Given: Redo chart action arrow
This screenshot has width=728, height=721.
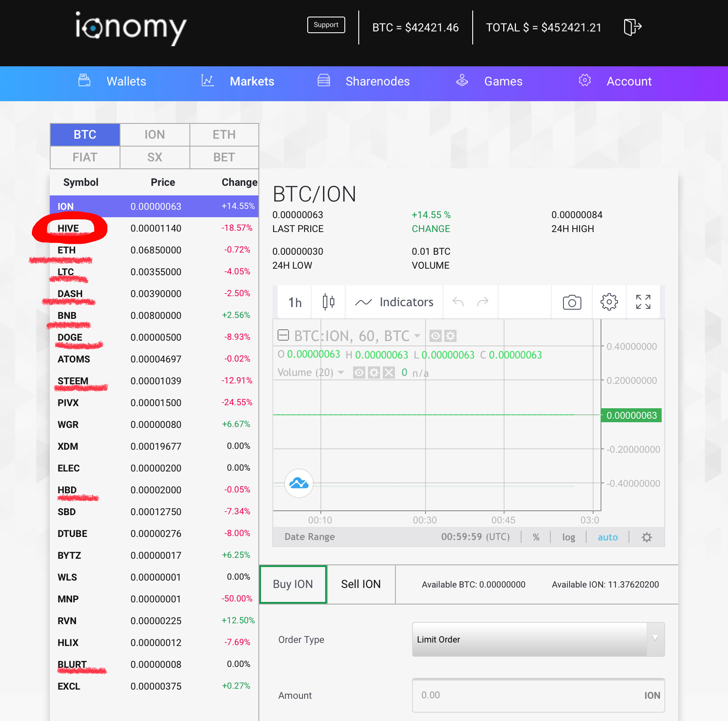Looking at the screenshot, I should coord(483,302).
